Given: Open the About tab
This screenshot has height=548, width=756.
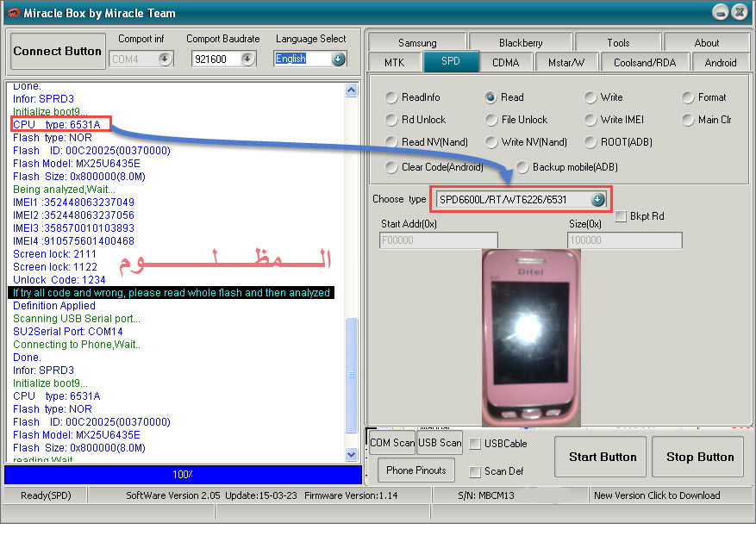Looking at the screenshot, I should (x=706, y=42).
